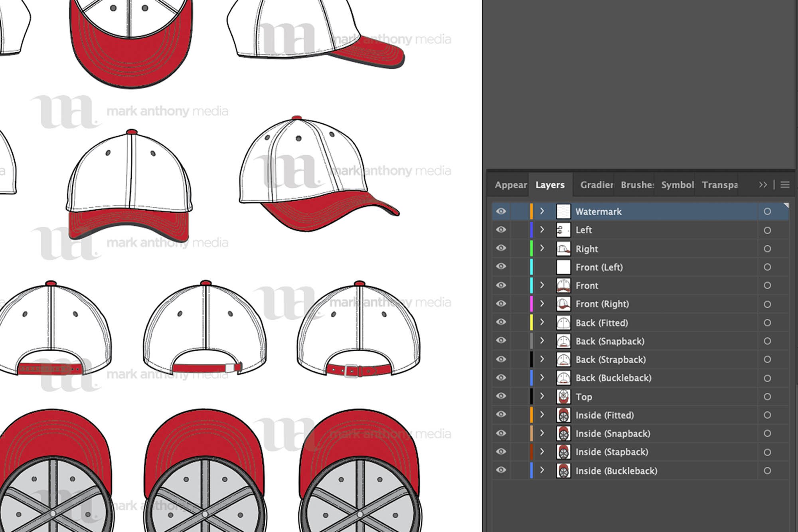Toggle visibility of Back (Snapback) layer
This screenshot has height=532, width=798.
click(501, 341)
